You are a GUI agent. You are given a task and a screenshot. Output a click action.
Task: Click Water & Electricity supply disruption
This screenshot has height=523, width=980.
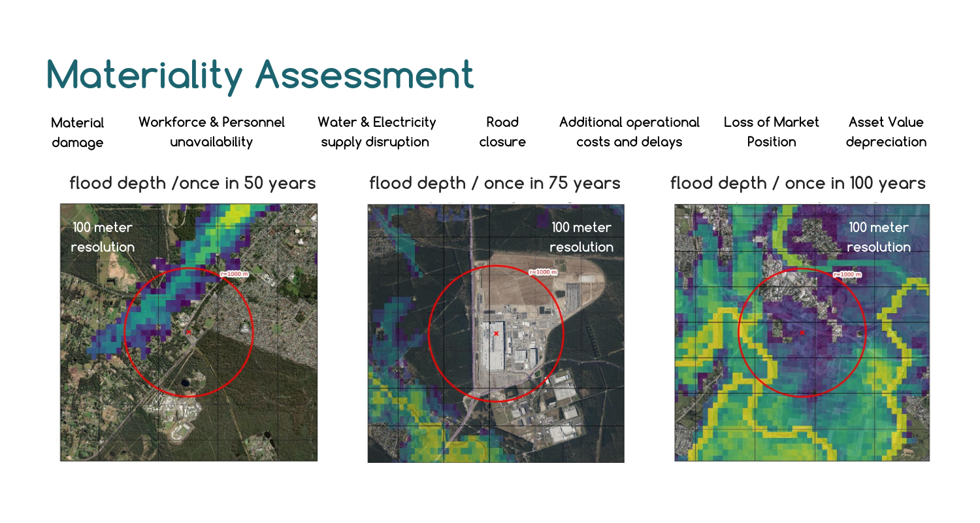click(376, 132)
